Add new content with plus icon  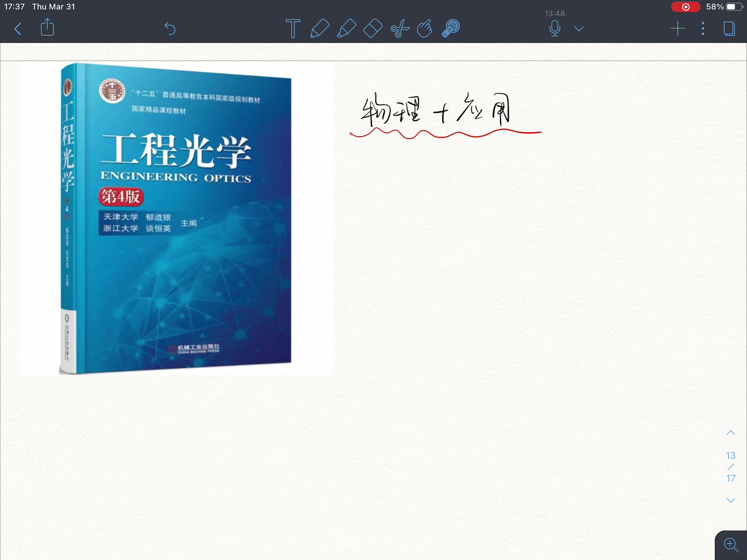tap(678, 29)
